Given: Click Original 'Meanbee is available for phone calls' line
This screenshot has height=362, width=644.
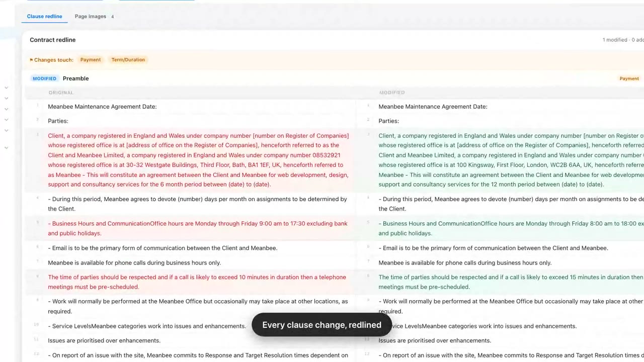Looking at the screenshot, I should (134, 262).
